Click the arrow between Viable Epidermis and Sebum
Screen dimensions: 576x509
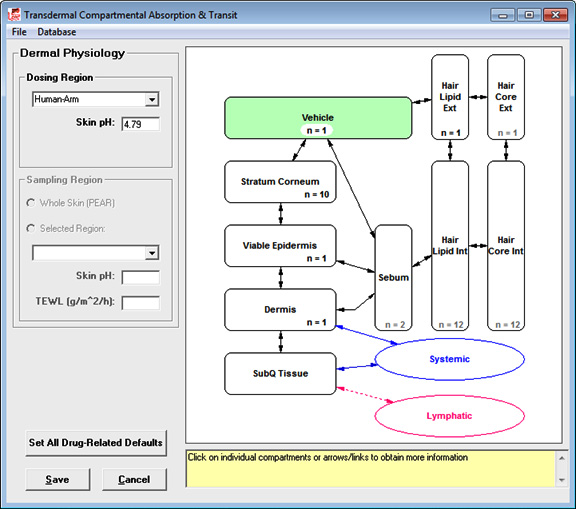pos(355,266)
